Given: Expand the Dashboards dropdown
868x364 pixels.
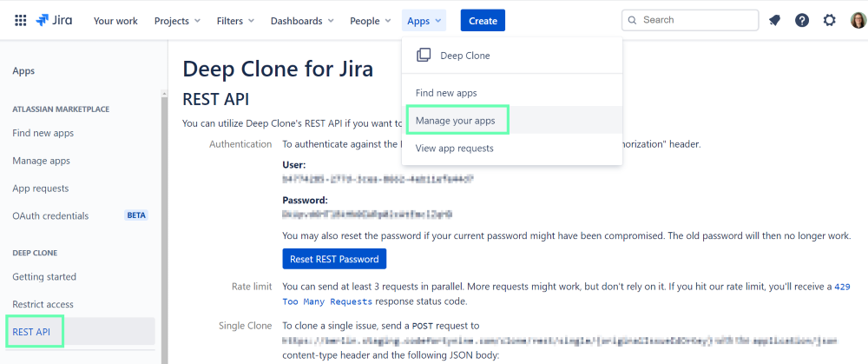Looking at the screenshot, I should click(302, 21).
